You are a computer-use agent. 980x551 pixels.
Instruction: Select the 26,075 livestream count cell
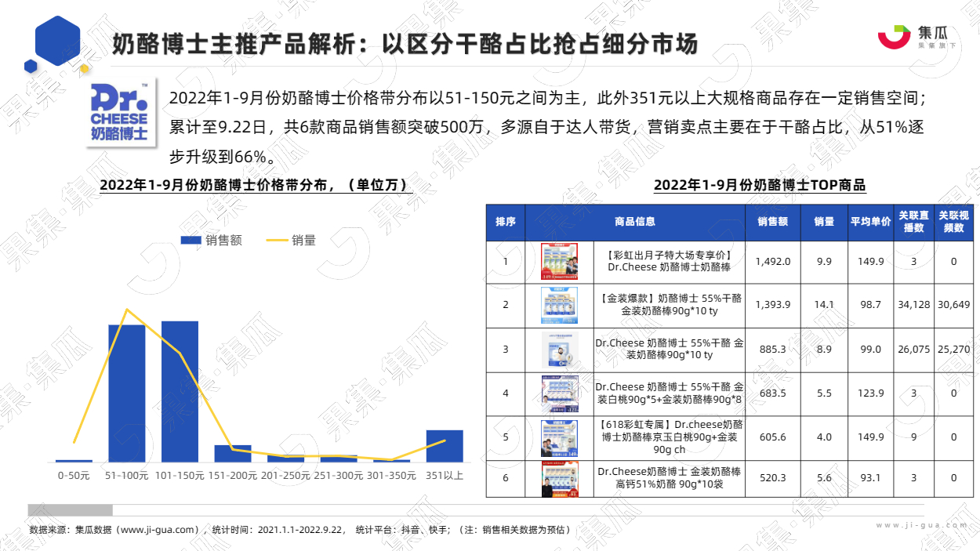[914, 350]
